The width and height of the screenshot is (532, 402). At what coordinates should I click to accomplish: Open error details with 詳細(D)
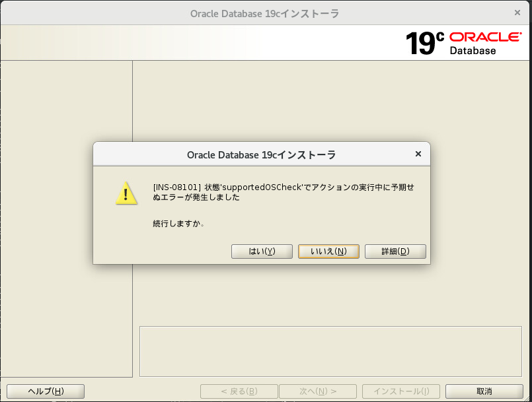click(x=395, y=251)
